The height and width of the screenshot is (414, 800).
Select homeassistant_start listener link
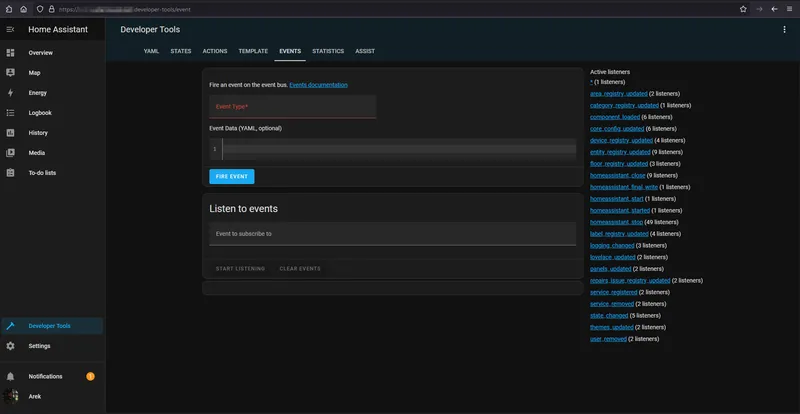[x=617, y=199]
